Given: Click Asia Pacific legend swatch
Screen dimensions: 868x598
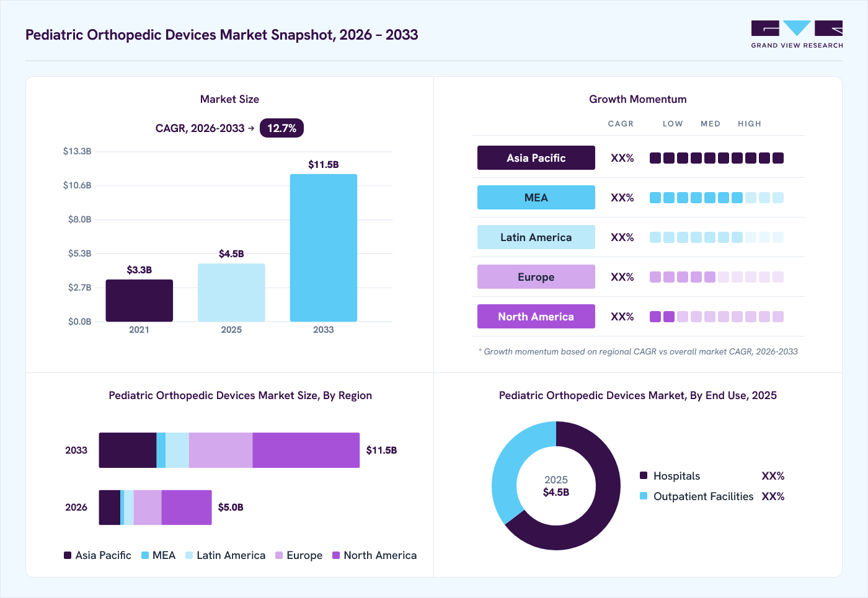Looking at the screenshot, I should point(68,555).
